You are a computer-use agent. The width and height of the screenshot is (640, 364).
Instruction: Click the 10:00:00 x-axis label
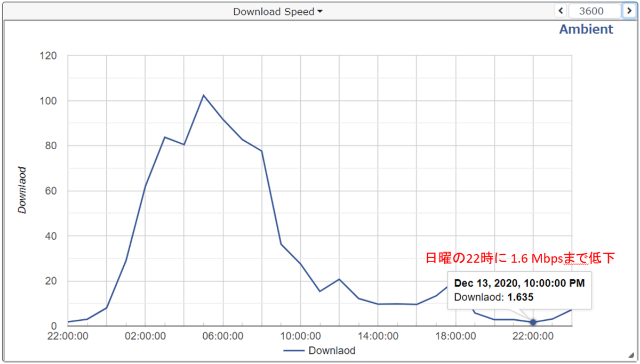pyautogui.click(x=300, y=337)
